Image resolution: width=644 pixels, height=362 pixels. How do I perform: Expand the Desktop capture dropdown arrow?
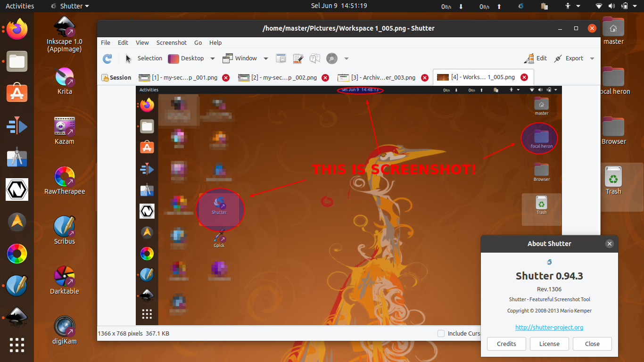pos(213,58)
